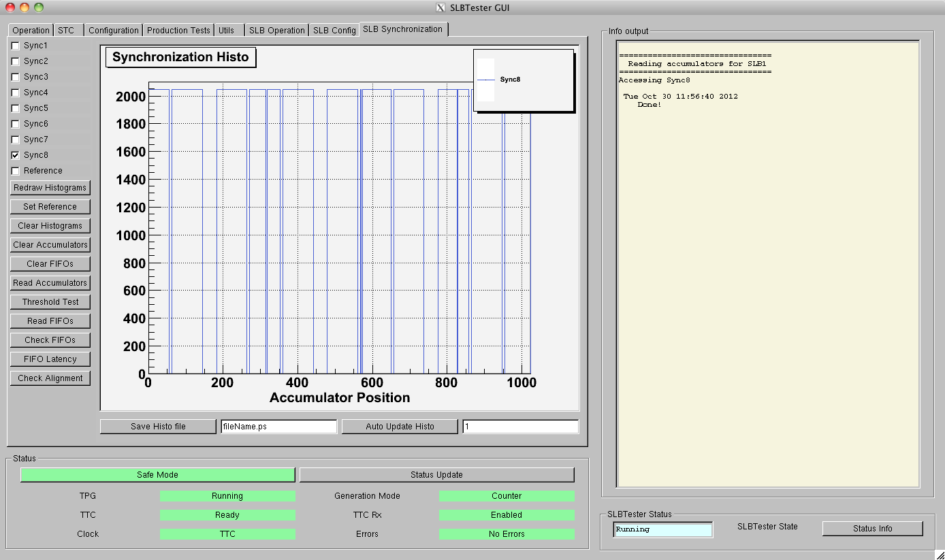
Task: Uncheck the Sync8 checkbox
Action: [16, 155]
